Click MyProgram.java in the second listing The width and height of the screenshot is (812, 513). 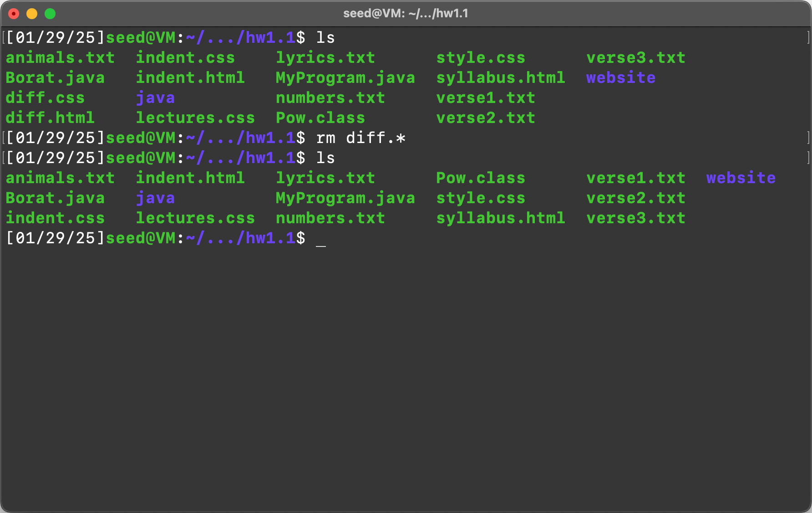345,198
